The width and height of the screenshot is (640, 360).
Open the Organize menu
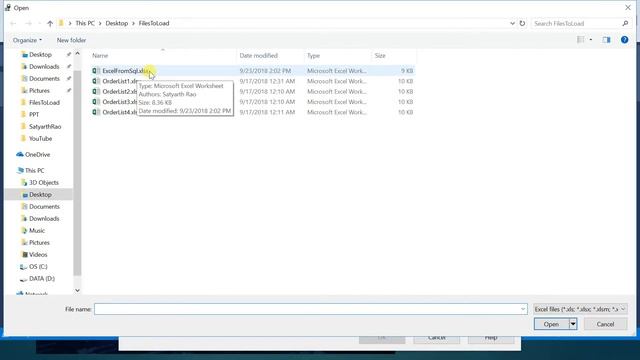click(x=27, y=40)
